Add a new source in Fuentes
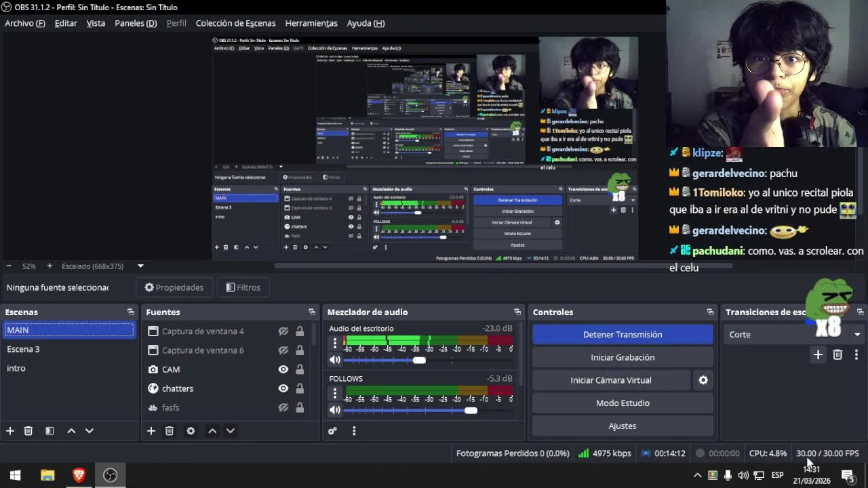The height and width of the screenshot is (488, 868). tap(151, 431)
